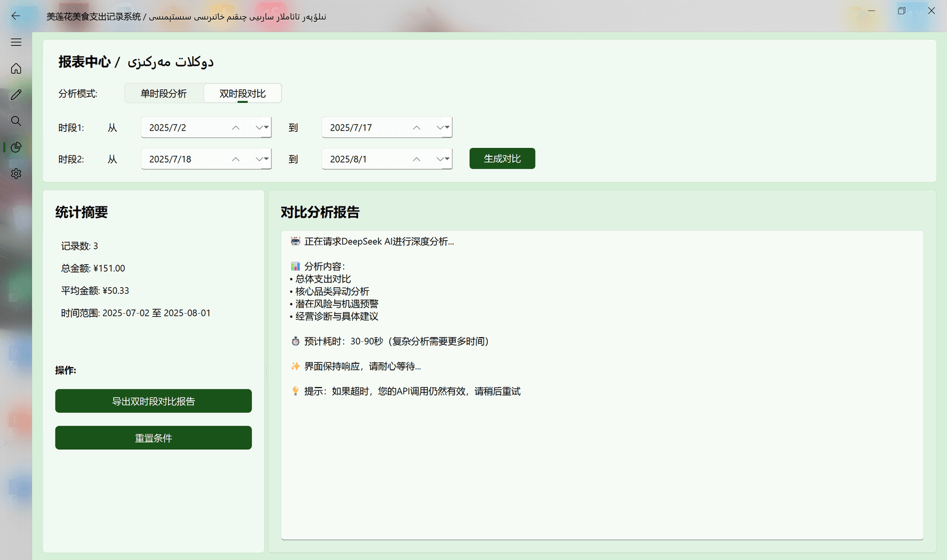Minimize the window
Viewport: 947px width, 560px height.
(872, 10)
